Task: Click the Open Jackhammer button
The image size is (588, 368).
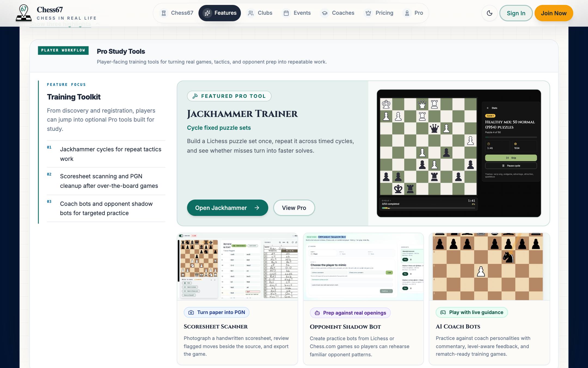Action: [x=227, y=208]
